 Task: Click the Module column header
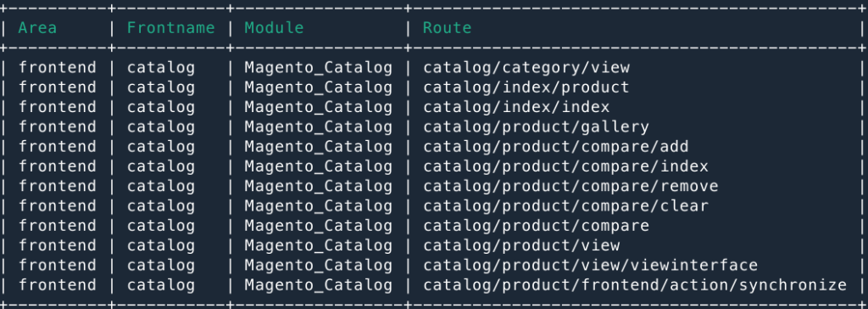click(x=275, y=28)
